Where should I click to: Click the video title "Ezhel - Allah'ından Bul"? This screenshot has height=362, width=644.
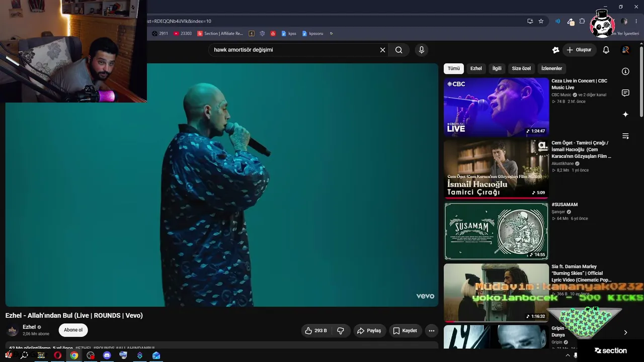[x=74, y=315]
